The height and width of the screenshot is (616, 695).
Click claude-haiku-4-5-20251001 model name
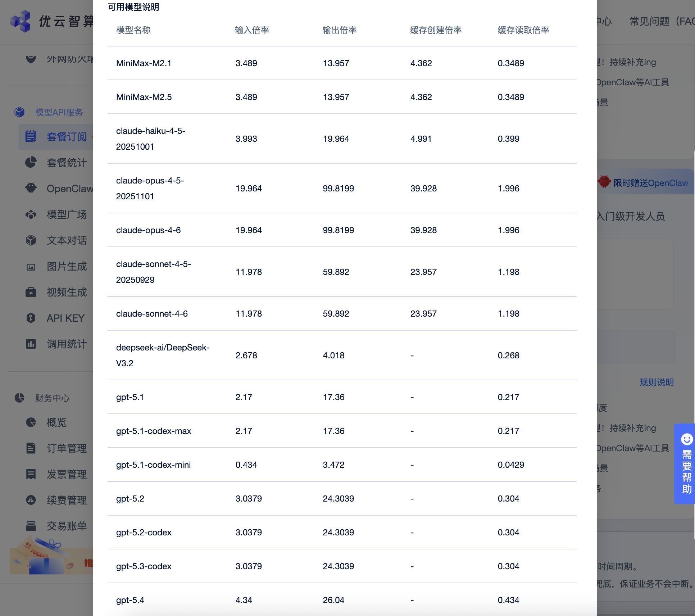tap(151, 139)
